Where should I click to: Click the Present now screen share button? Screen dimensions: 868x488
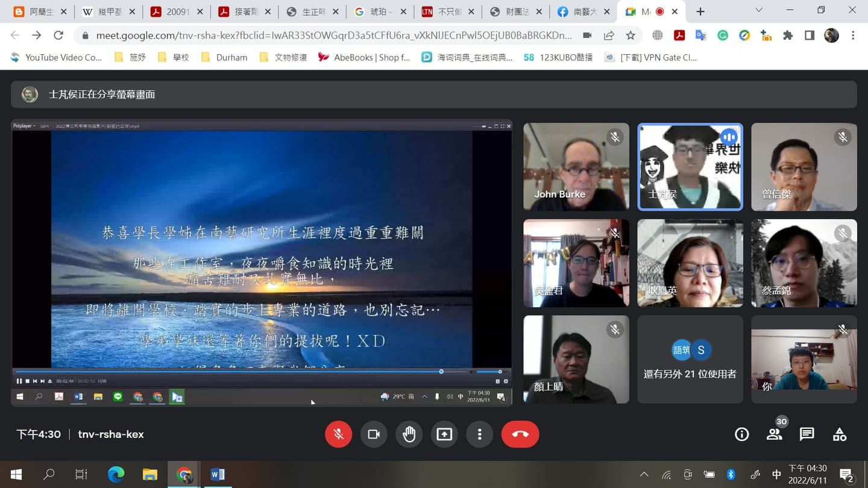coord(444,434)
